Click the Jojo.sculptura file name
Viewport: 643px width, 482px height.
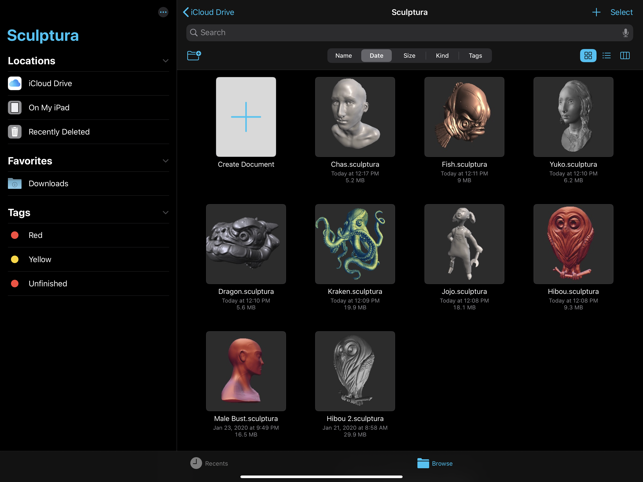click(x=464, y=292)
